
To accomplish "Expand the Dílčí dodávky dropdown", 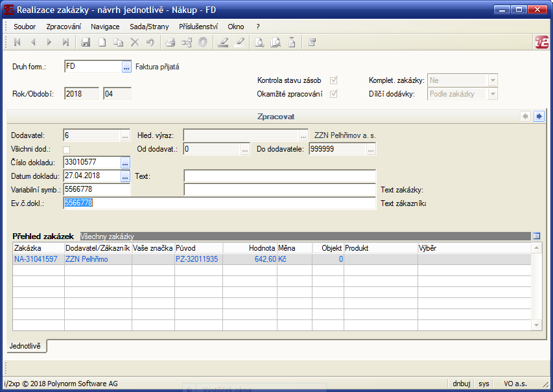I will point(493,94).
